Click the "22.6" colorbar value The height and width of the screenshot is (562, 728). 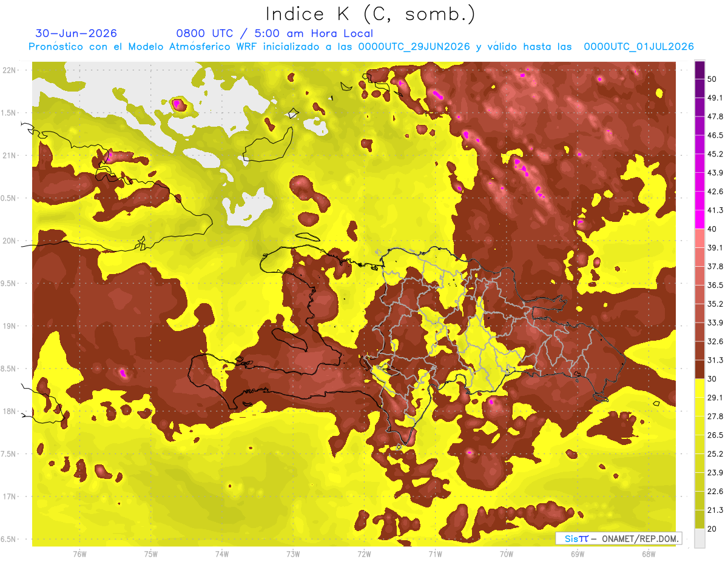715,492
